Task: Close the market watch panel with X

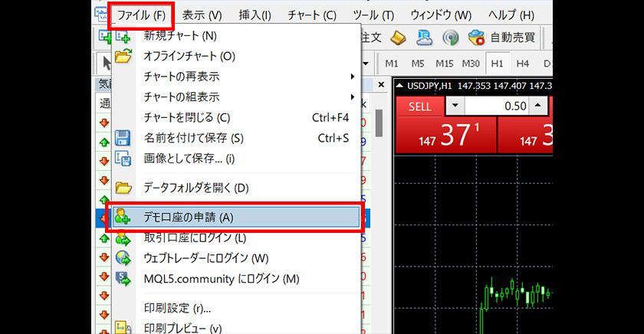Action: click(x=381, y=84)
